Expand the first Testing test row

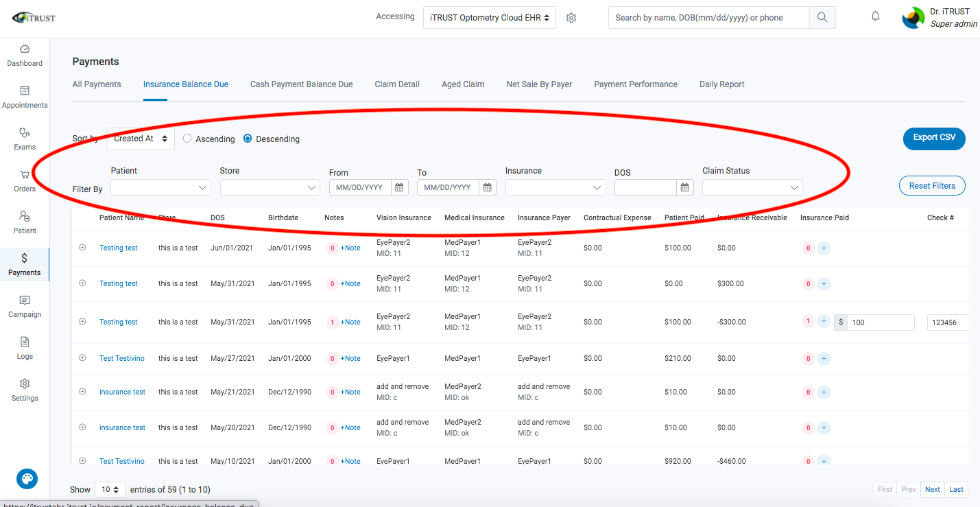pos(82,248)
